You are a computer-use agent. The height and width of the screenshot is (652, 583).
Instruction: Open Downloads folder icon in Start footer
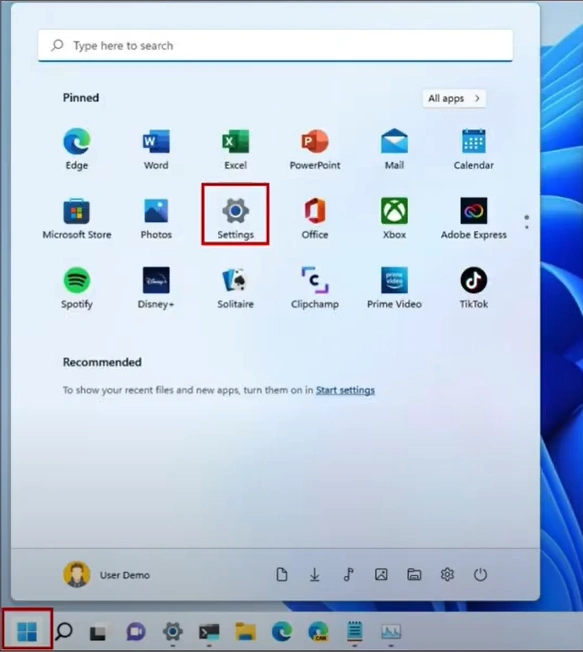click(315, 575)
